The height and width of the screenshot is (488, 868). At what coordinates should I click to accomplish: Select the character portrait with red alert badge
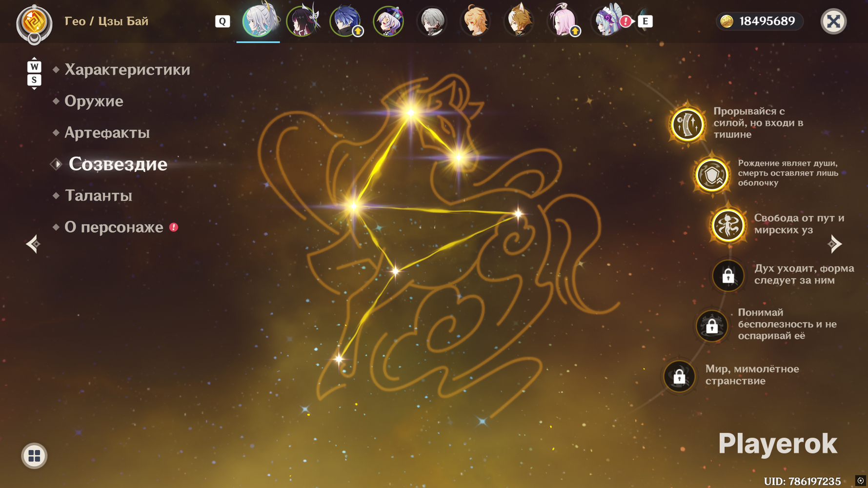(x=608, y=21)
